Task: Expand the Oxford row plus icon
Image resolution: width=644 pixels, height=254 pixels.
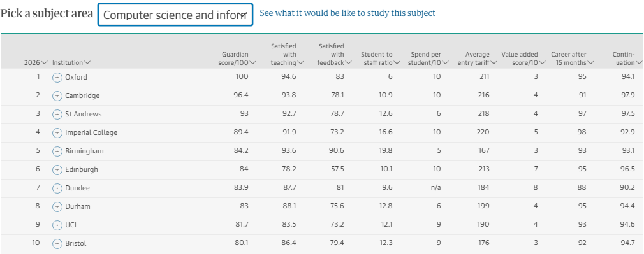Action: [57, 77]
